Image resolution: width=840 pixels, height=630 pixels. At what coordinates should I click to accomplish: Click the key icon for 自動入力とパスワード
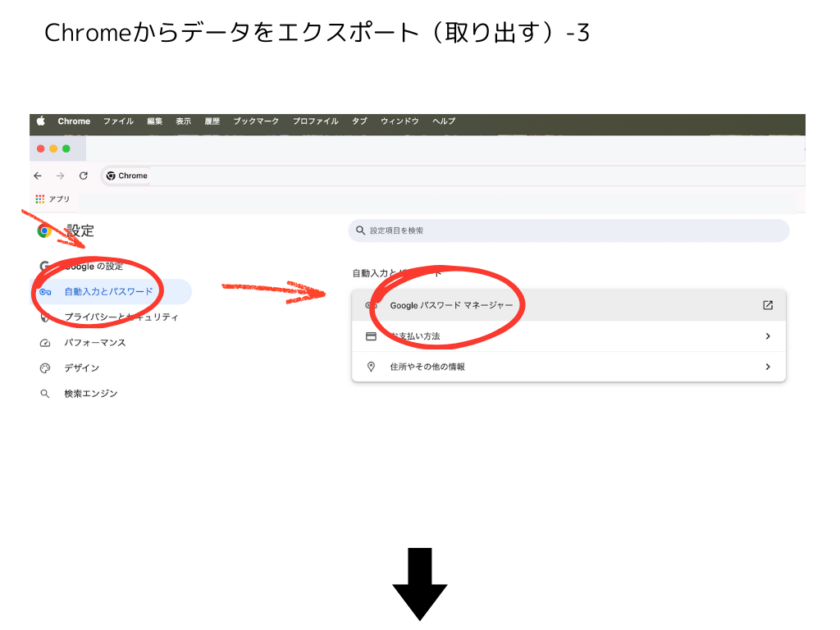click(46, 292)
